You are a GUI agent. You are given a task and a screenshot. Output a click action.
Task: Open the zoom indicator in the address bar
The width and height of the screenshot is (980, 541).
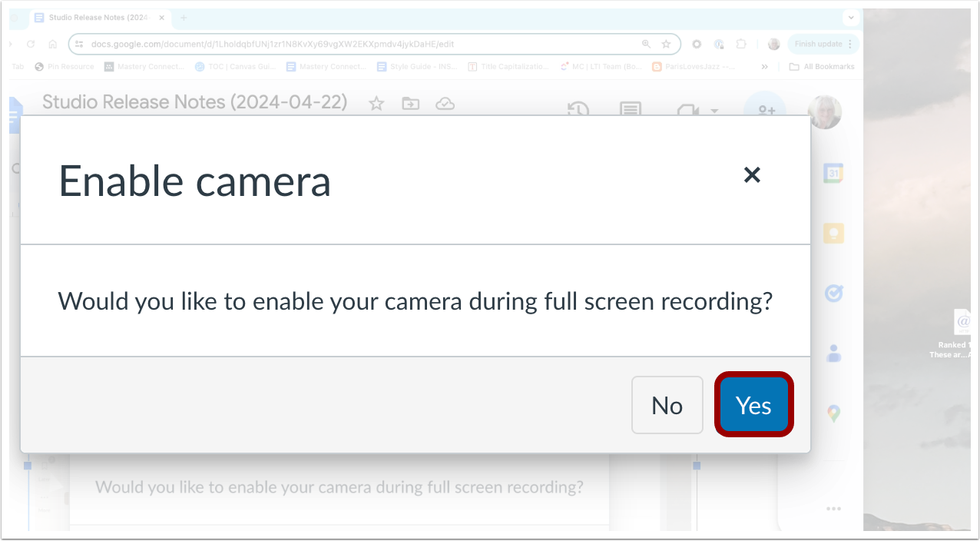coord(647,44)
